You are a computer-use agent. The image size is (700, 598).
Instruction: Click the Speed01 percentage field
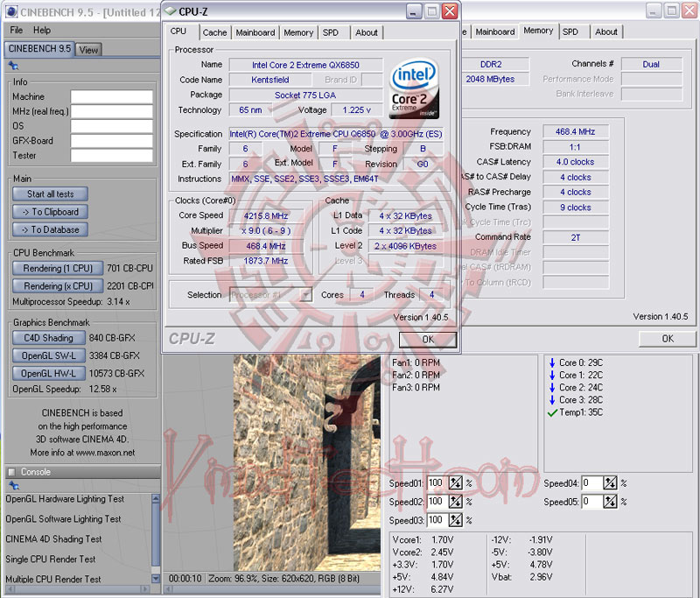[x=437, y=482]
